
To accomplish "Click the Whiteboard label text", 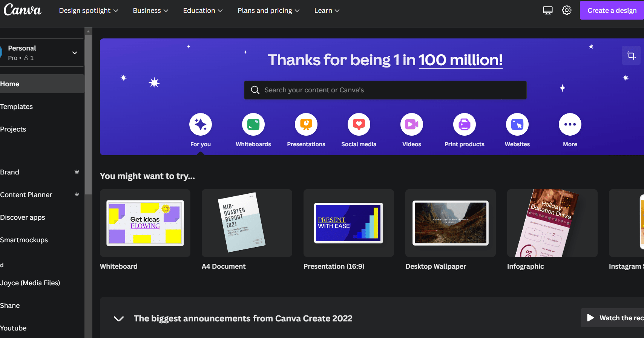I will [119, 266].
